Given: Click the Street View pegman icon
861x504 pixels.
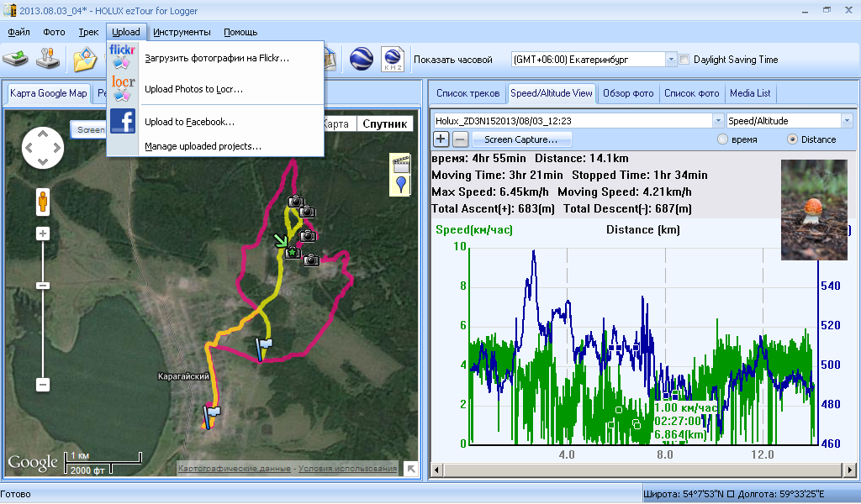Looking at the screenshot, I should tap(42, 202).
